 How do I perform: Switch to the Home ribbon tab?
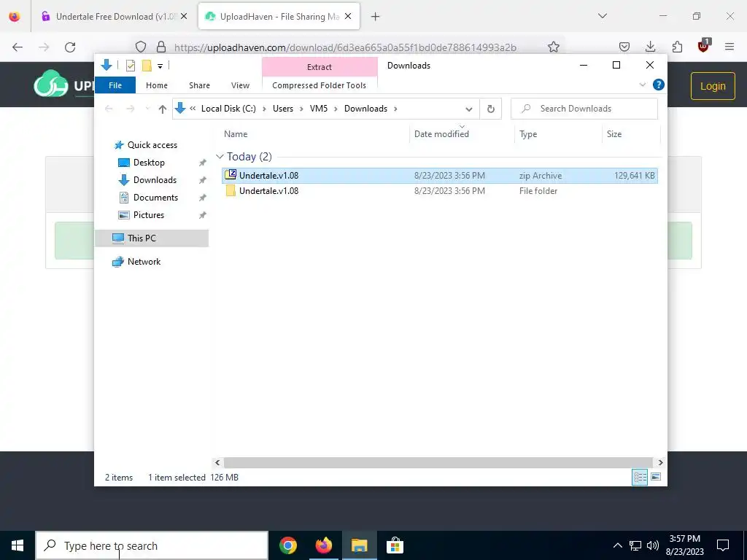click(157, 85)
